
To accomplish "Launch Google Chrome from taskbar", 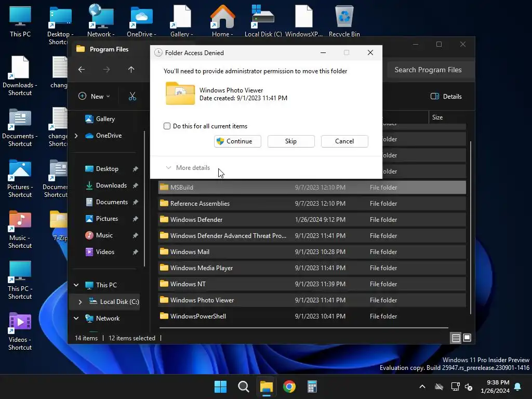I will pos(289,387).
